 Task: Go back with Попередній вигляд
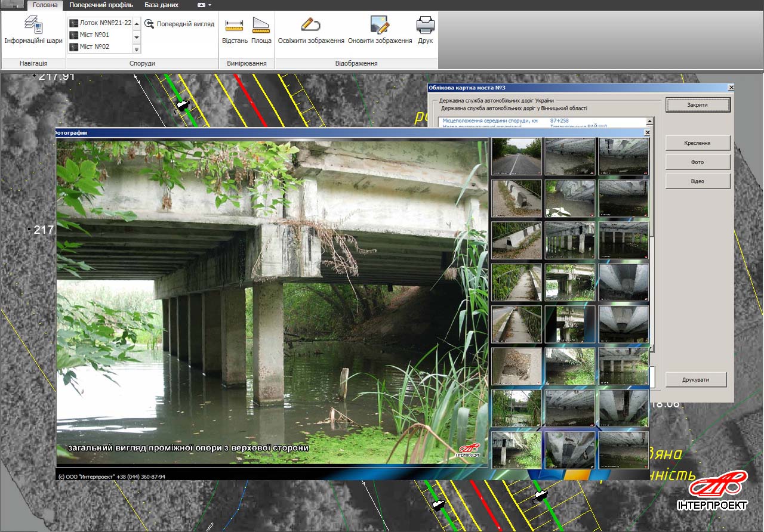point(179,24)
